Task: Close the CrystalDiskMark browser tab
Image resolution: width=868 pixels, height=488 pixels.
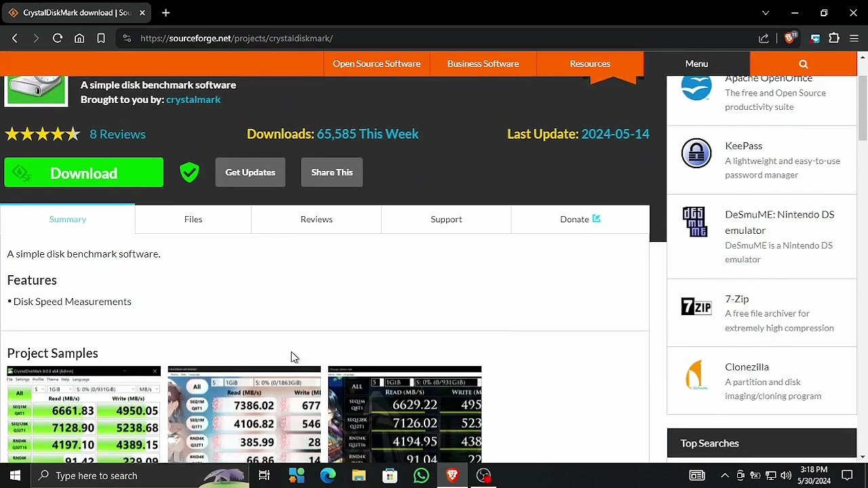Action: pyautogui.click(x=142, y=13)
